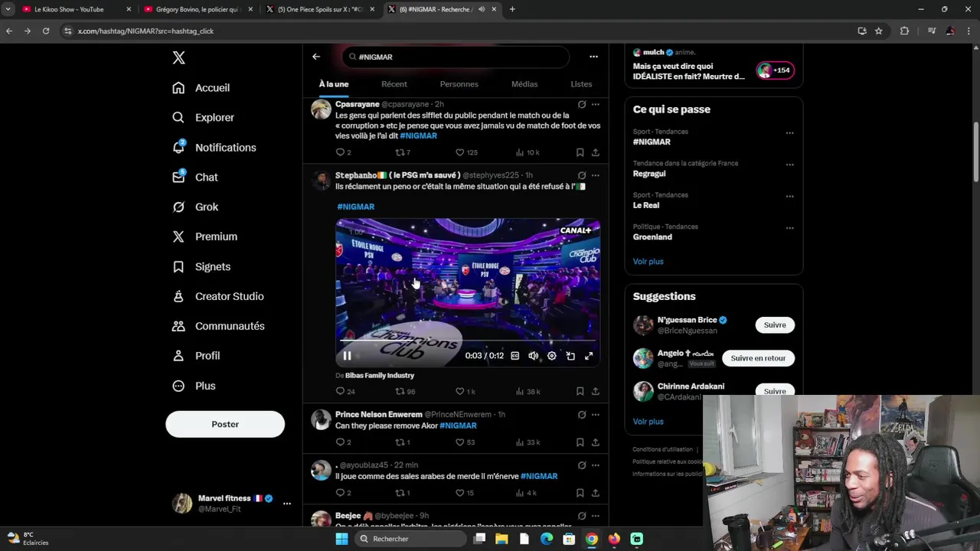Open search settings three-dot menu
980x551 pixels.
pos(593,57)
